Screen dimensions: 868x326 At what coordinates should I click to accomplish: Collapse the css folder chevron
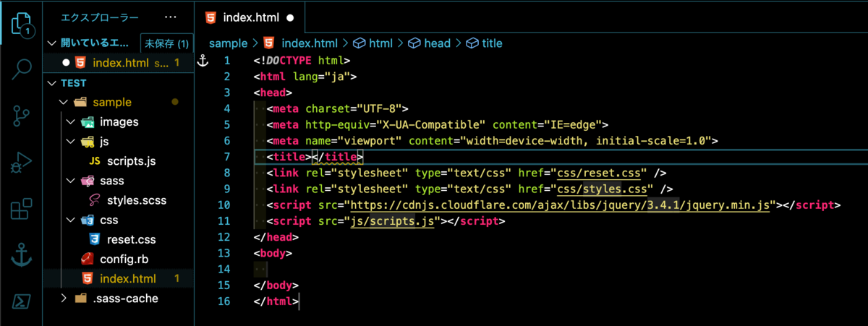click(x=70, y=220)
